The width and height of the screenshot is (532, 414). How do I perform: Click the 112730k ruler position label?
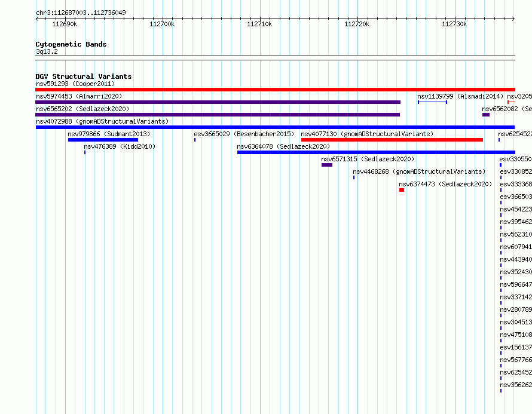tap(454, 24)
